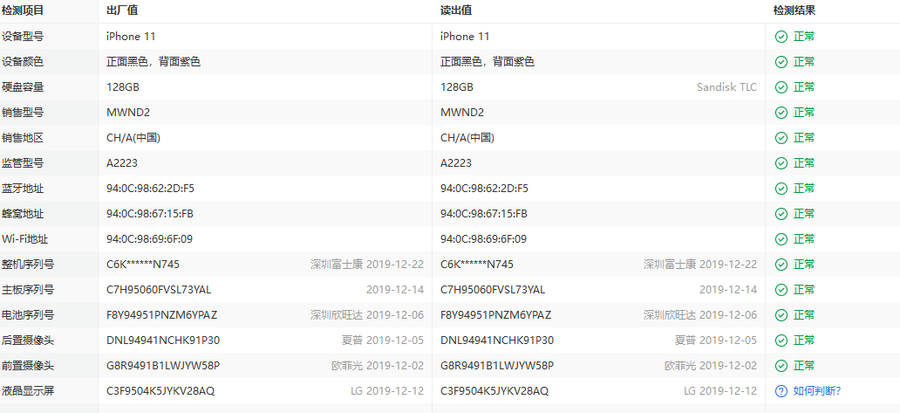This screenshot has width=900, height=413.
Task: Click MWND2 in the 出厂值 column
Action: point(128,112)
